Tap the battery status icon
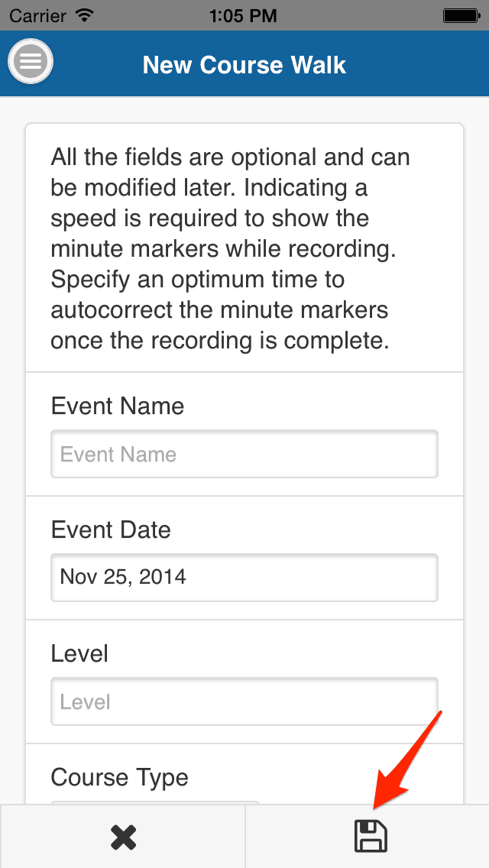This screenshot has width=489, height=868. click(x=461, y=15)
